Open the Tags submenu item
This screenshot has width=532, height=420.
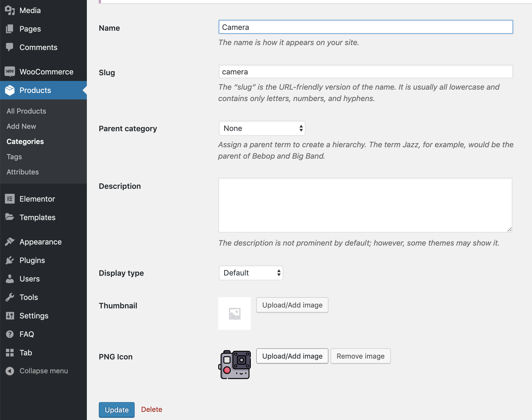14,156
